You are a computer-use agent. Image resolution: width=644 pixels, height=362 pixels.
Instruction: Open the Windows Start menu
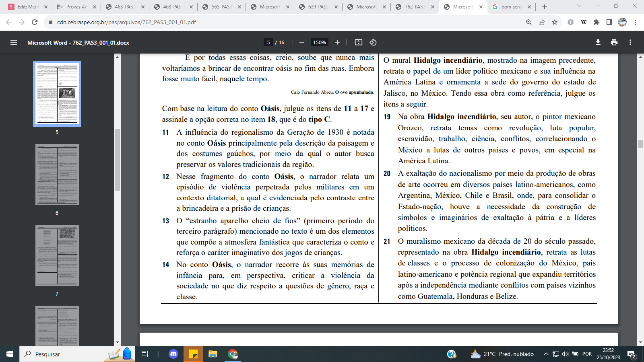click(10, 354)
